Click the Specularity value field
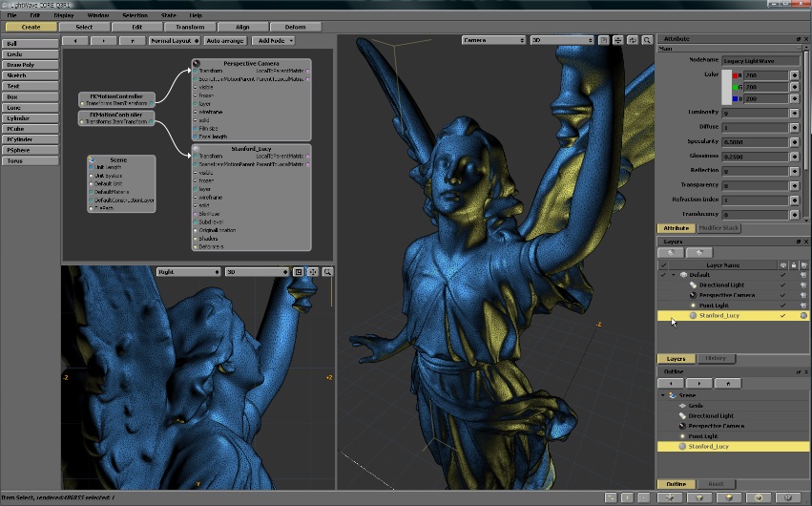This screenshot has width=812, height=506. (754, 141)
